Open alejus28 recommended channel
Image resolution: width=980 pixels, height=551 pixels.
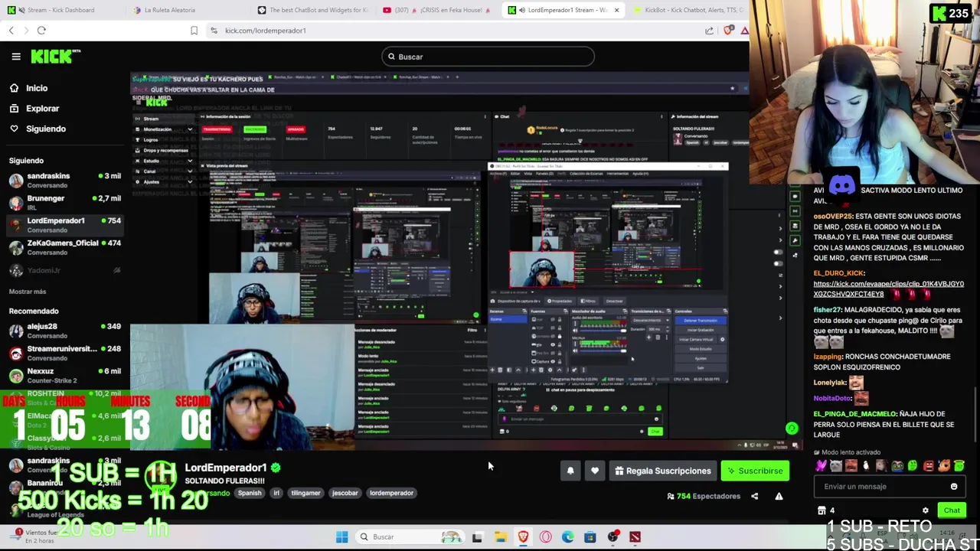(64, 331)
